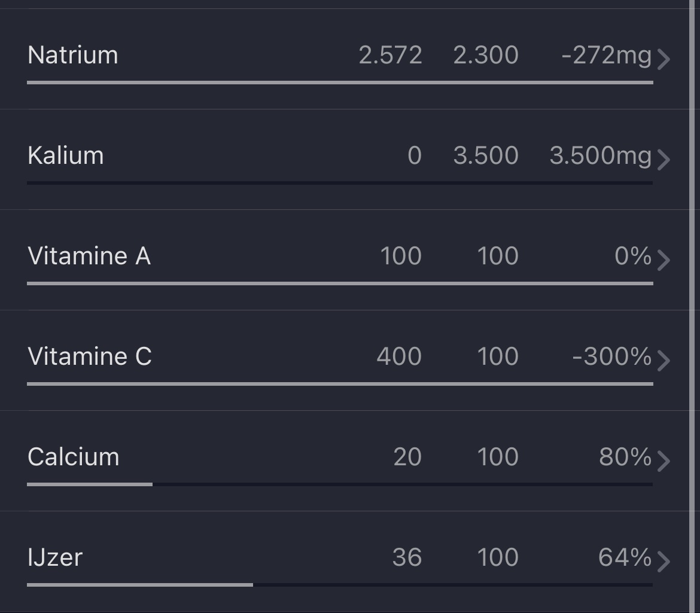Open Kalium details via its chevron arrow
700x613 pixels.
coord(663,159)
